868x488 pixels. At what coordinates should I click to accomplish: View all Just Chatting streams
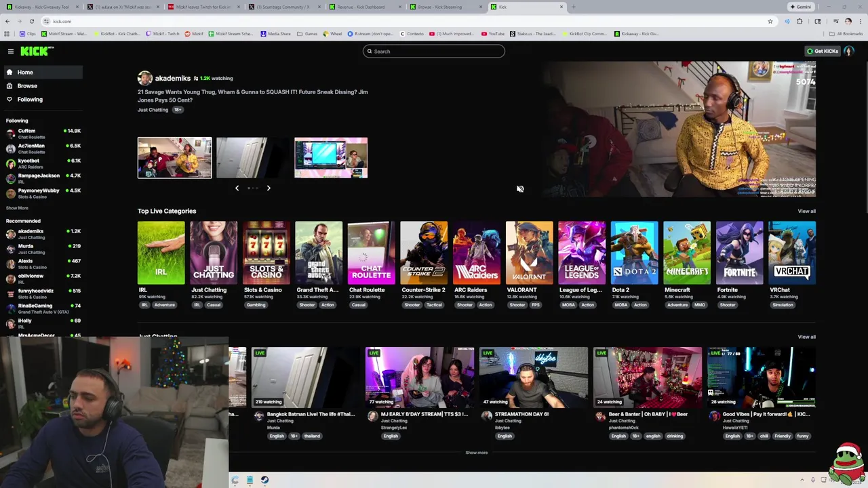[806, 337]
